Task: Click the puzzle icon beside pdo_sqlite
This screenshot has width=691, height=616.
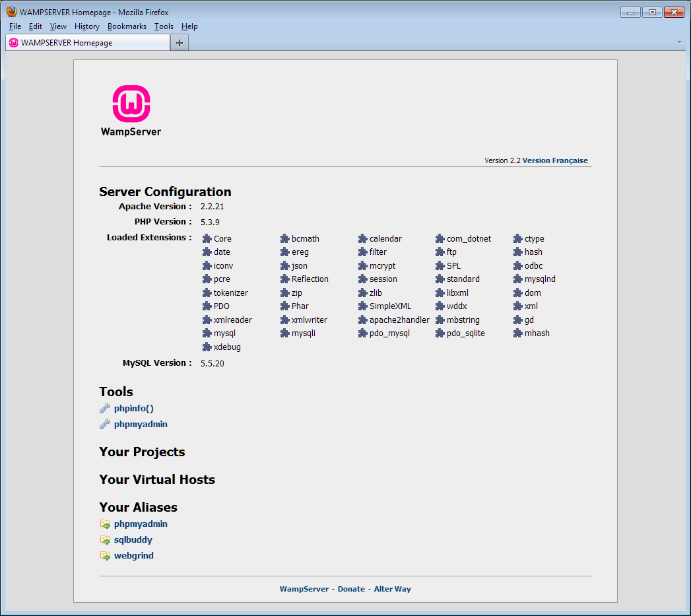Action: click(440, 333)
